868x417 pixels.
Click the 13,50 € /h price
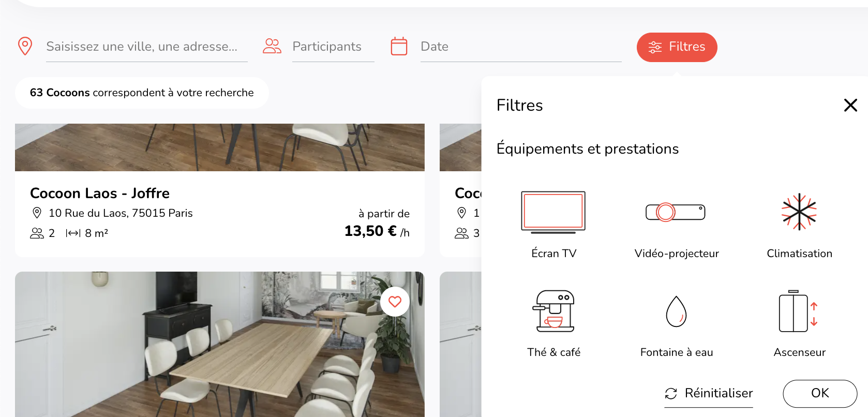click(x=377, y=231)
